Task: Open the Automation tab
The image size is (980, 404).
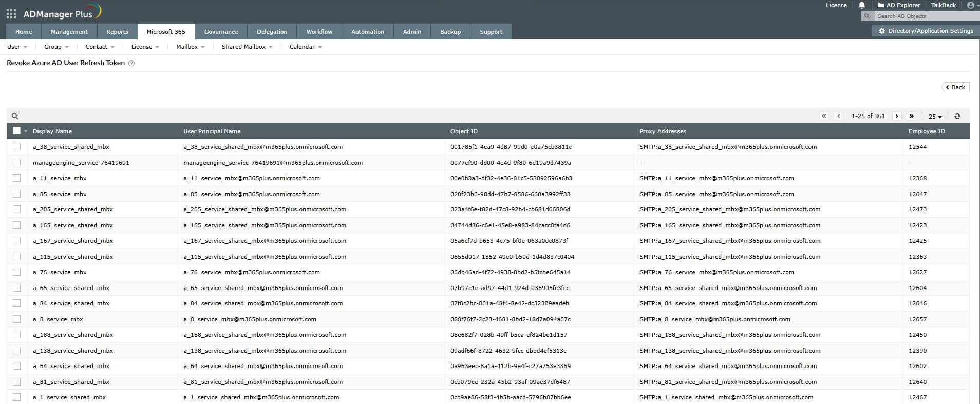Action: click(368, 32)
